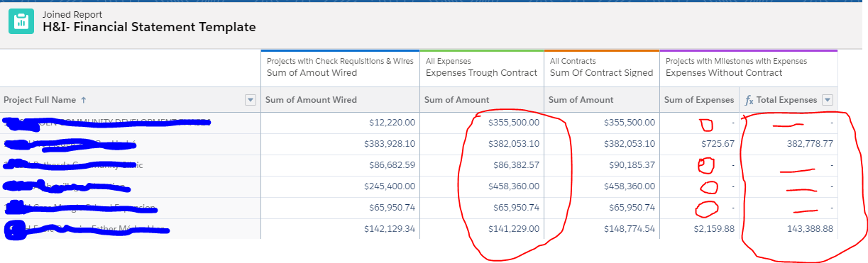Click the Joined Report icon beside title

(21, 21)
